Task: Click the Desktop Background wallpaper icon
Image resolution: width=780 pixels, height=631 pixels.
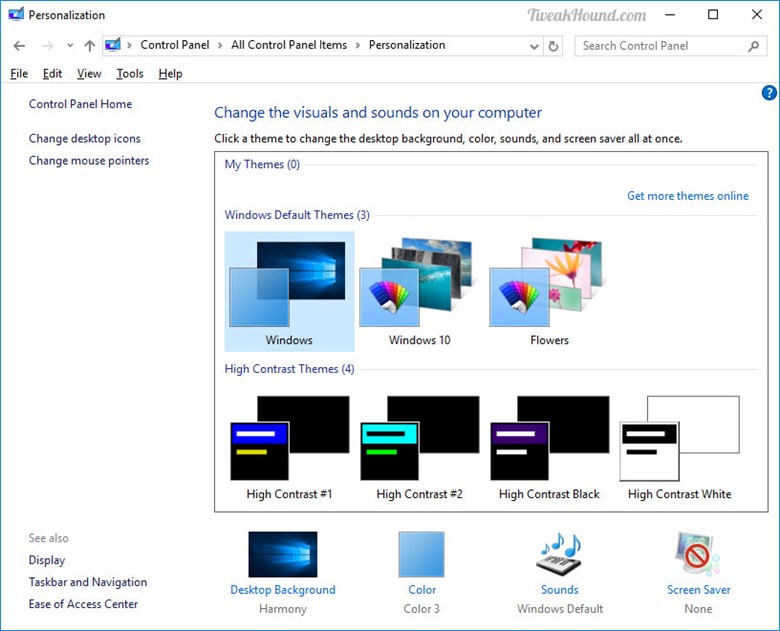Action: 283,554
